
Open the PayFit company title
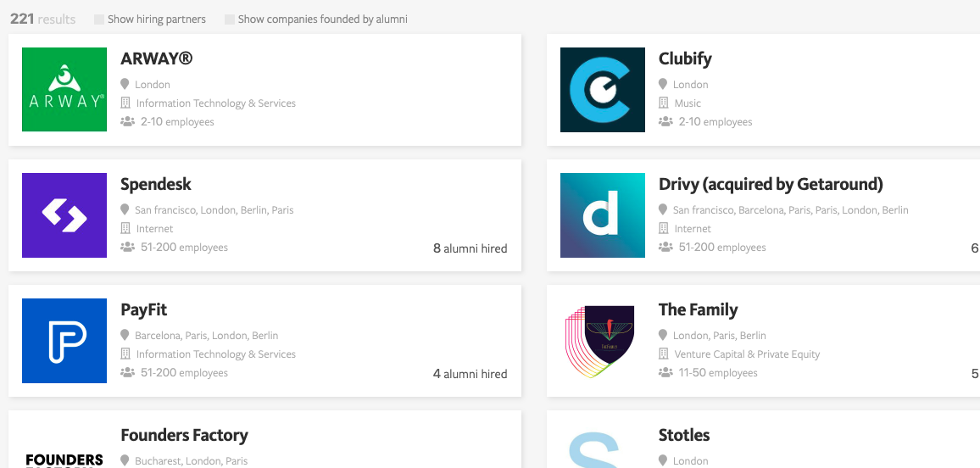click(144, 310)
